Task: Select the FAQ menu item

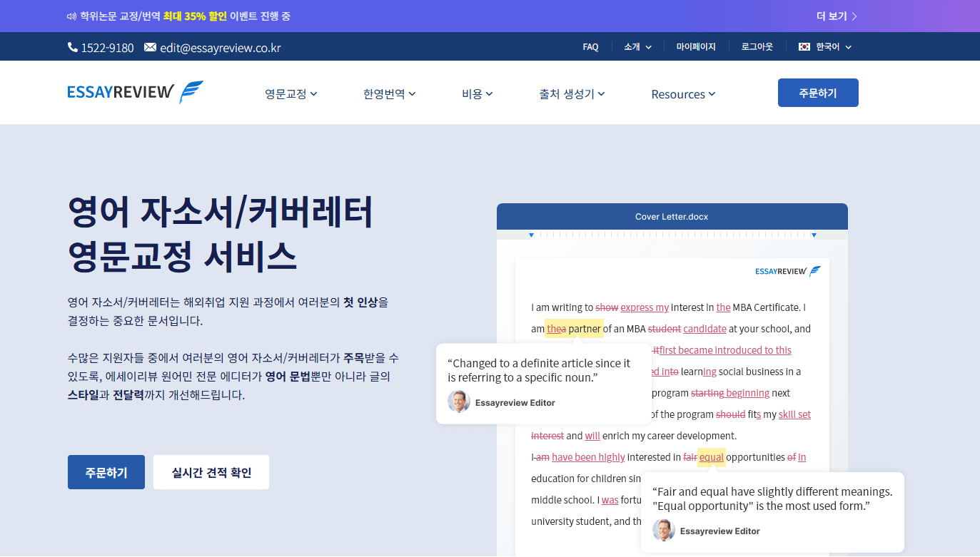Action: point(590,46)
